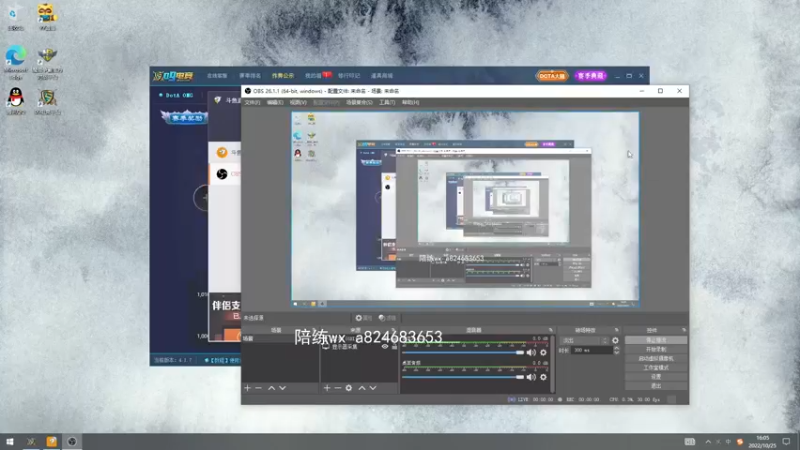Show hidden system tray icons chevron
This screenshot has height=450, width=800.
[x=708, y=442]
